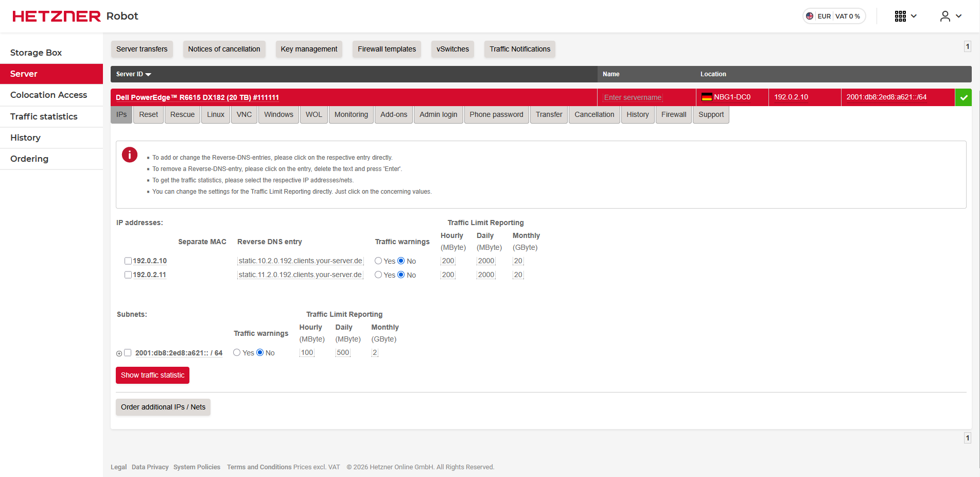Edit reverse DNS entry for 192.0.2.11
980x477 pixels.
300,275
